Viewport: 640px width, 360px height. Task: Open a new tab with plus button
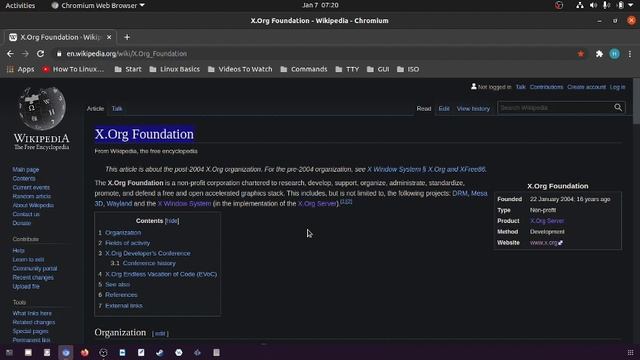tap(127, 37)
